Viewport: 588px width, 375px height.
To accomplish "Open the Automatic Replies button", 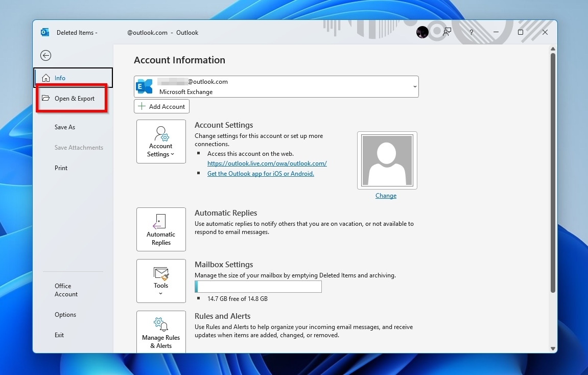I will click(x=161, y=229).
